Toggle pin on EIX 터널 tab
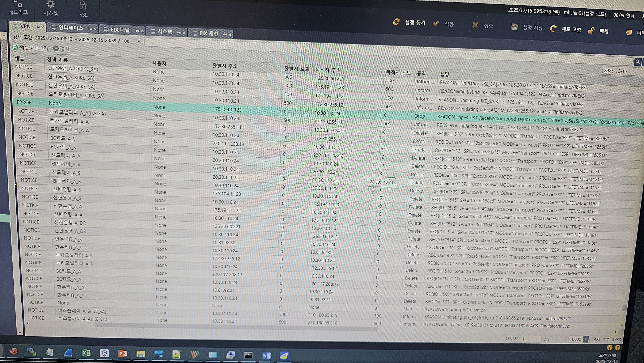This screenshot has width=644, height=363. (136, 31)
